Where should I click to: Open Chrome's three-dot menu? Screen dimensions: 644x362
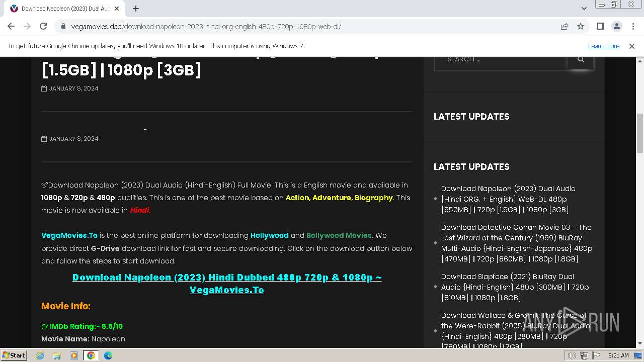pyautogui.click(x=632, y=26)
